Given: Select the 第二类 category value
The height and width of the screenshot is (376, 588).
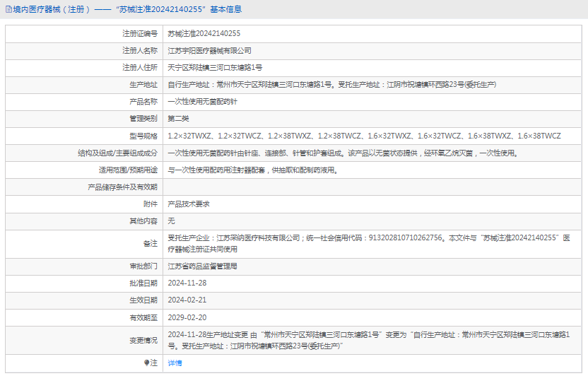Looking at the screenshot, I should 178,119.
